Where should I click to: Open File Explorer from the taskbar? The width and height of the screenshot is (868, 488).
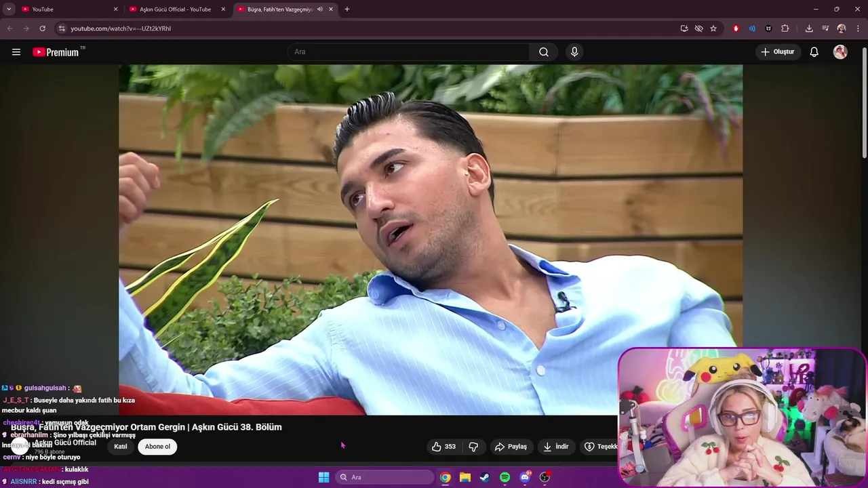(465, 477)
